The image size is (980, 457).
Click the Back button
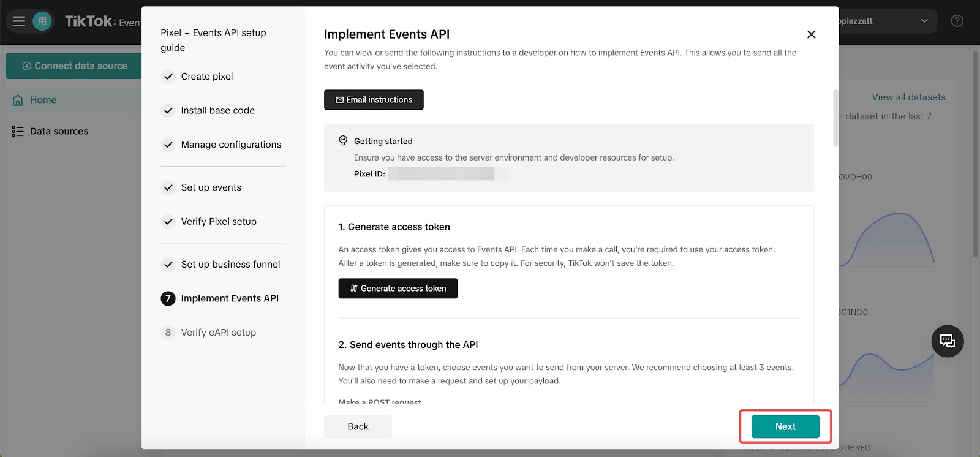(x=358, y=427)
